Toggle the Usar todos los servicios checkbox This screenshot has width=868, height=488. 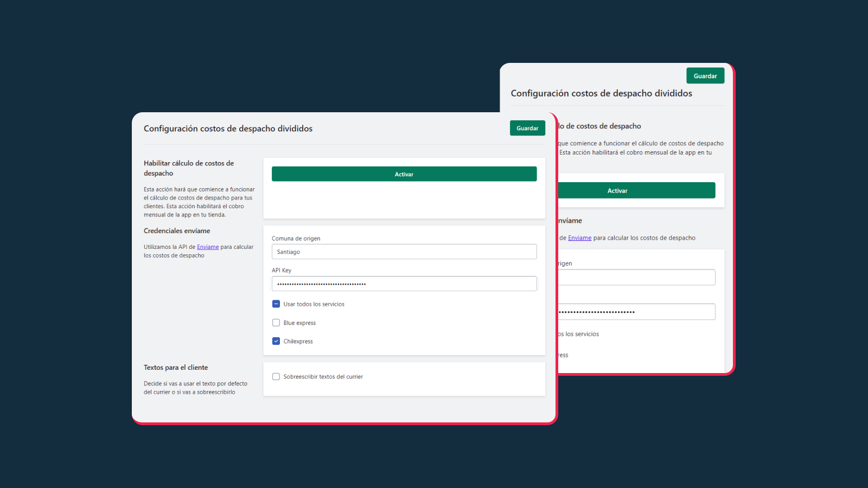point(276,304)
